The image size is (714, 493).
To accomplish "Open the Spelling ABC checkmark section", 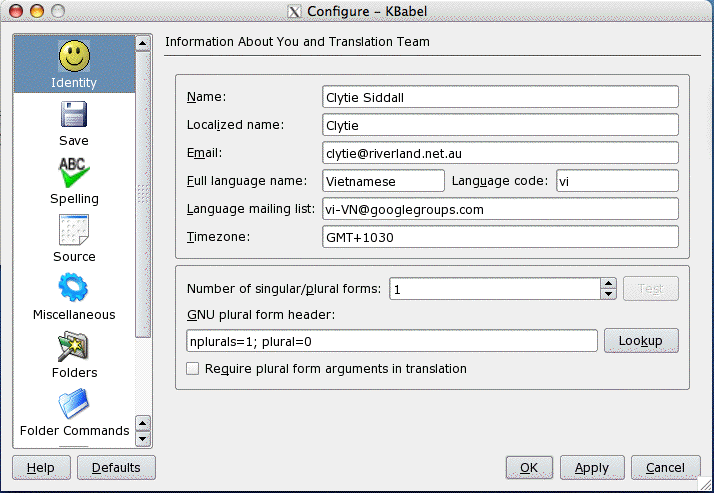I will point(74,172).
